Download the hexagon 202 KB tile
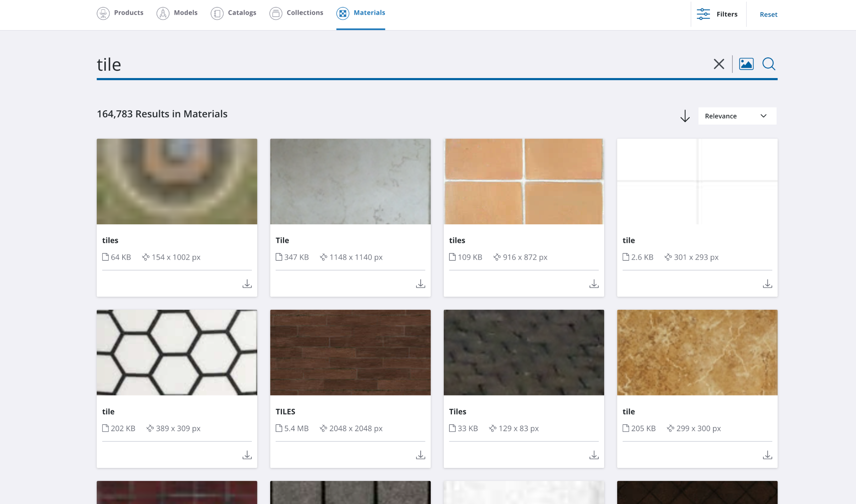This screenshot has height=504, width=856. point(247,455)
